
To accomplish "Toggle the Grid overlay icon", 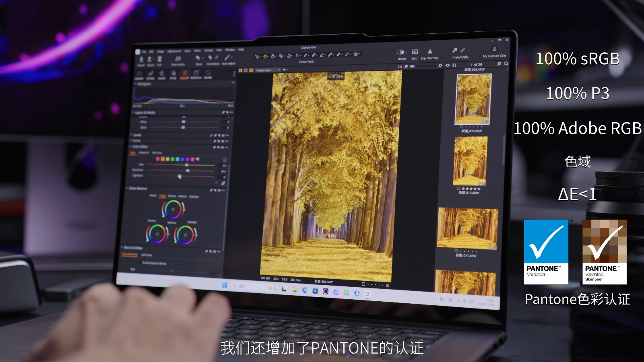I will point(415,51).
